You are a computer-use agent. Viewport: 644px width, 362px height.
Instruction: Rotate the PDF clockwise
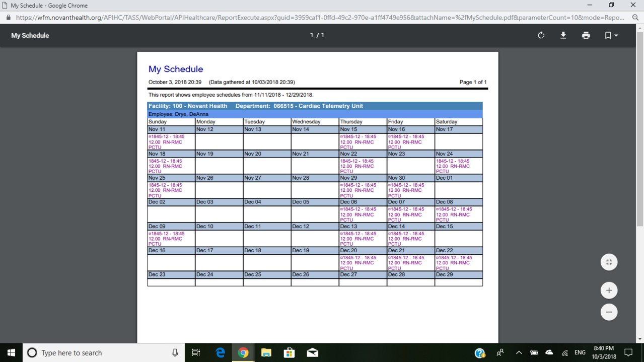click(541, 35)
